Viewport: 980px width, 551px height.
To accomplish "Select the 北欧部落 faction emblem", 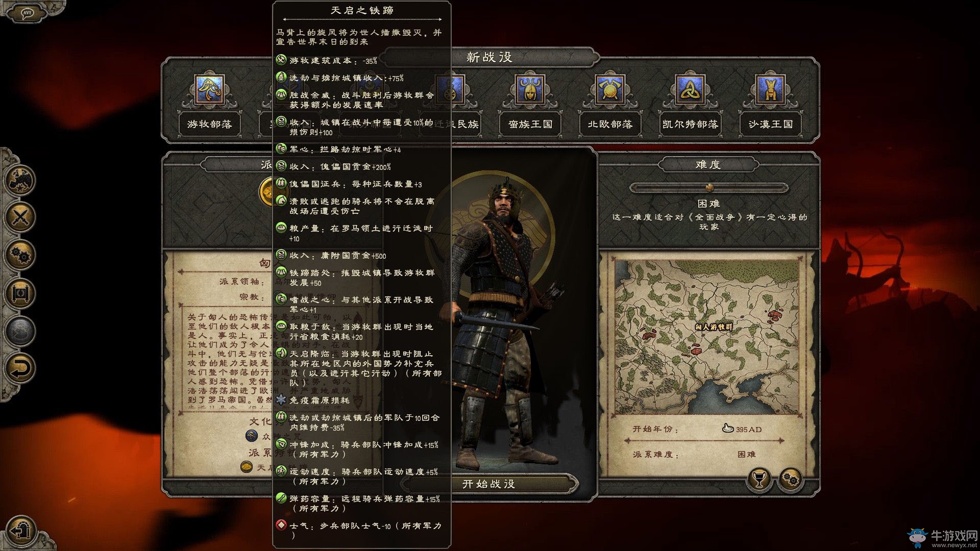I will tap(610, 90).
